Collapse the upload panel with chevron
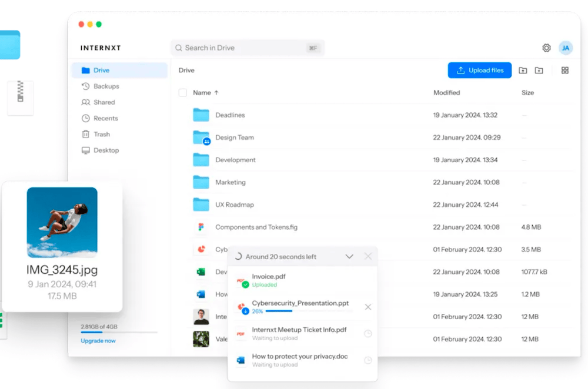The width and height of the screenshot is (588, 389). 349,256
